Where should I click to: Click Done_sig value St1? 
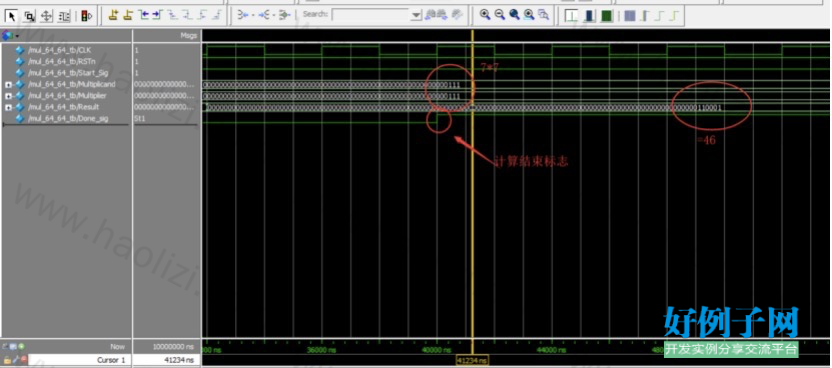point(141,119)
